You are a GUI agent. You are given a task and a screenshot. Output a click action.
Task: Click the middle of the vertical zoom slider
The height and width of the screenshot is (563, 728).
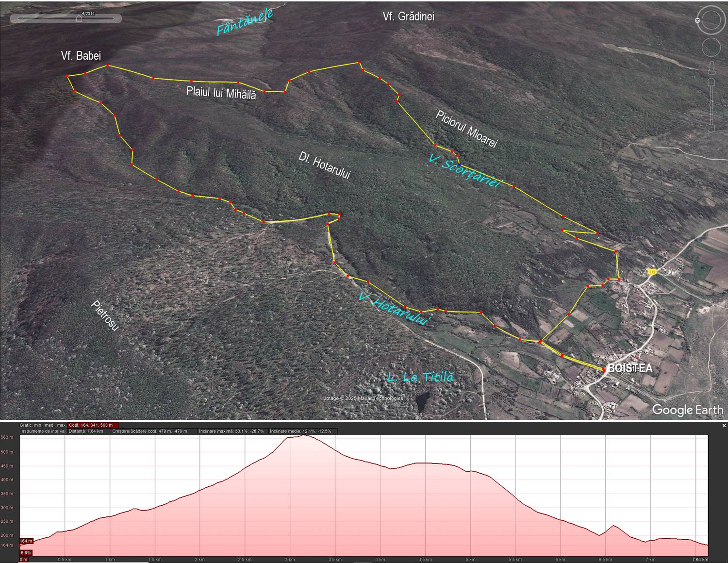click(711, 104)
